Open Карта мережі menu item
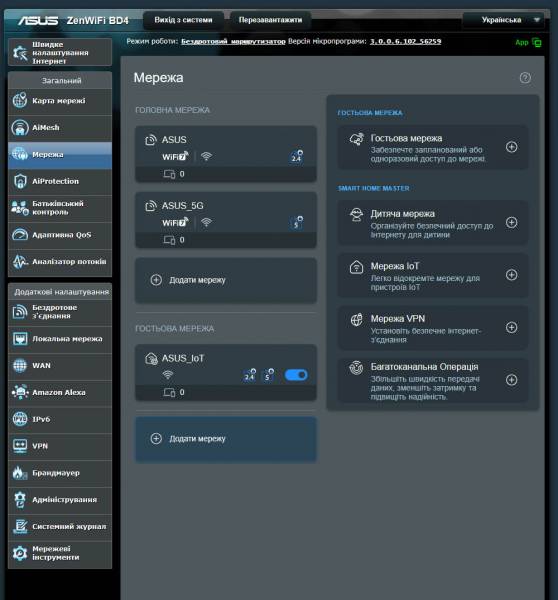This screenshot has width=558, height=600. 60,101
